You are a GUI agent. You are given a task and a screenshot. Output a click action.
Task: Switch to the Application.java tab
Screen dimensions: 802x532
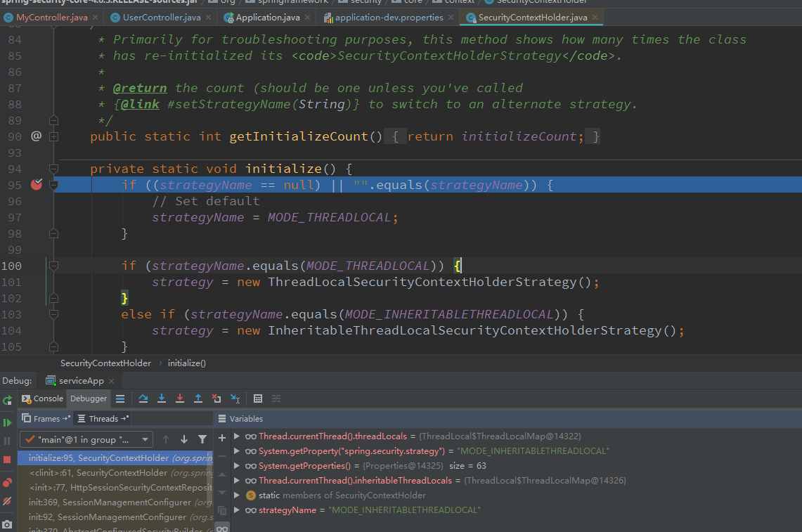(x=268, y=18)
